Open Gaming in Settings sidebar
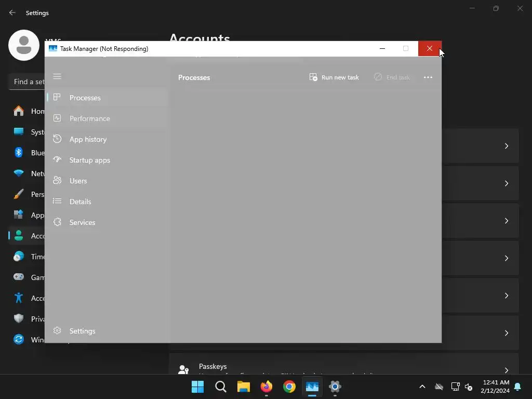The image size is (532, 399). pyautogui.click(x=27, y=277)
